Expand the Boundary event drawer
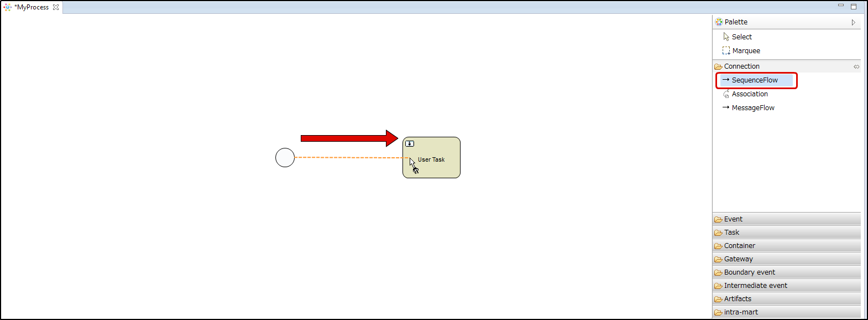The width and height of the screenshot is (868, 320). click(x=787, y=272)
